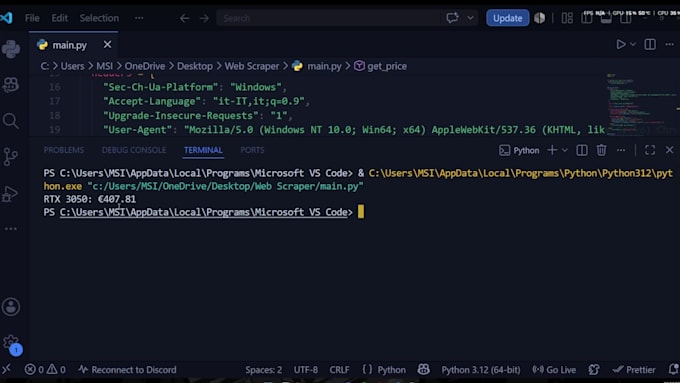Kill the terminal with trash icon
The width and height of the screenshot is (680, 383).
pyautogui.click(x=601, y=150)
